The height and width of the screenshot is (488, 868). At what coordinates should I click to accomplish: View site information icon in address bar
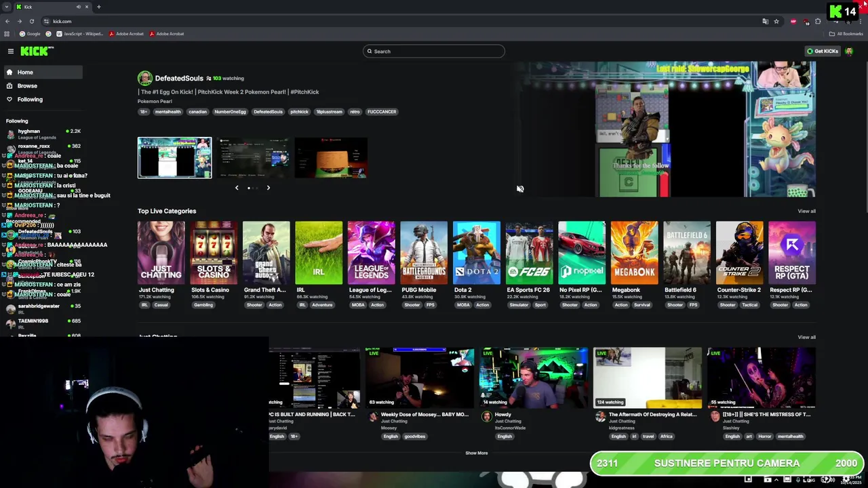45,21
